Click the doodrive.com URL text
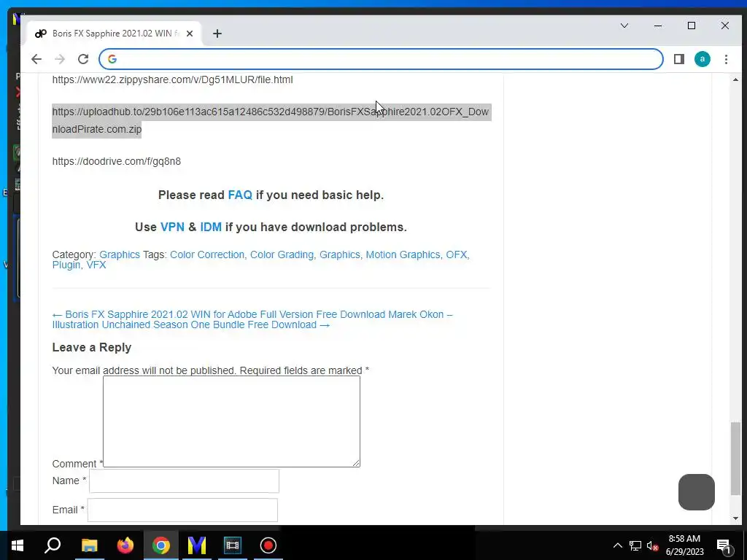This screenshot has width=747, height=560. pyautogui.click(x=117, y=161)
